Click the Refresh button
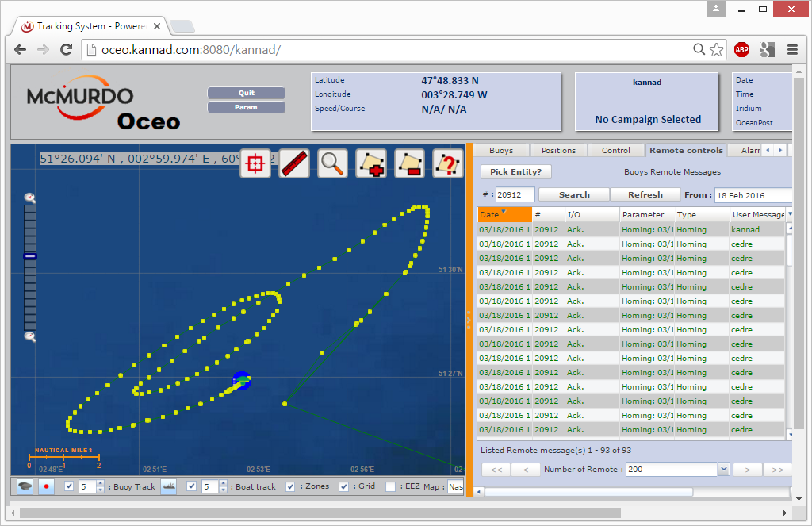This screenshot has width=812, height=526. [x=645, y=194]
